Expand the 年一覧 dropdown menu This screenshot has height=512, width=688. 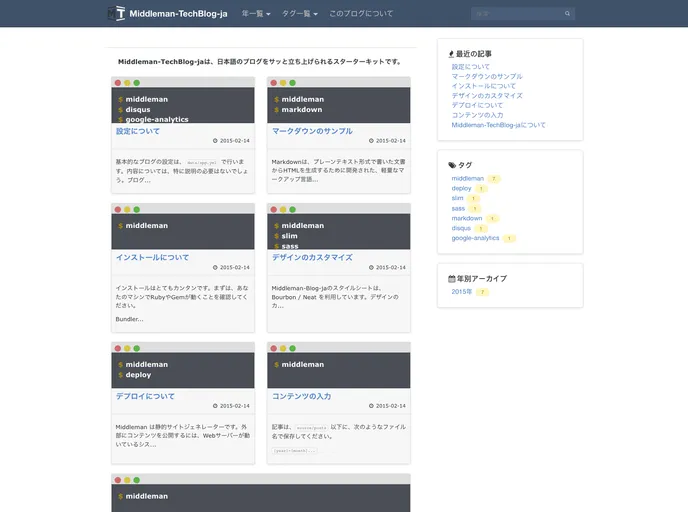point(256,14)
